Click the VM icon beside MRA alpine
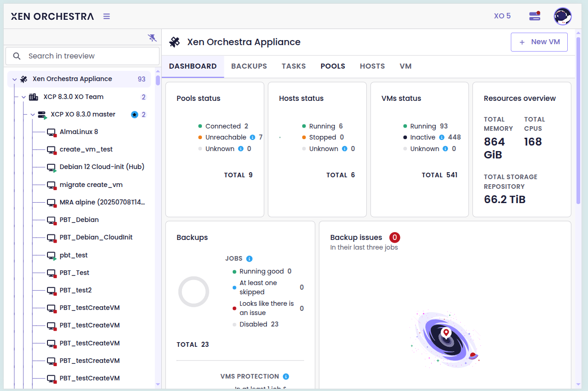 pyautogui.click(x=52, y=203)
